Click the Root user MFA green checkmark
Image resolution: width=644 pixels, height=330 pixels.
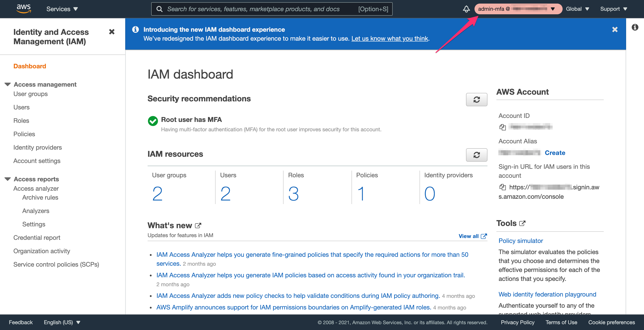coord(153,121)
